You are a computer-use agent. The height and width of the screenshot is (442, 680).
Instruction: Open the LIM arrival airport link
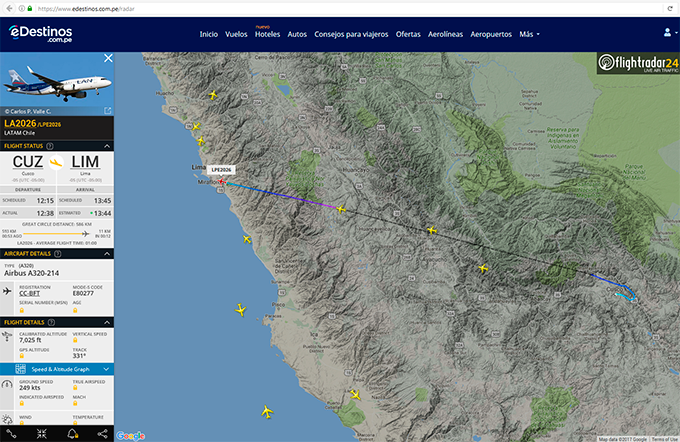click(85, 162)
